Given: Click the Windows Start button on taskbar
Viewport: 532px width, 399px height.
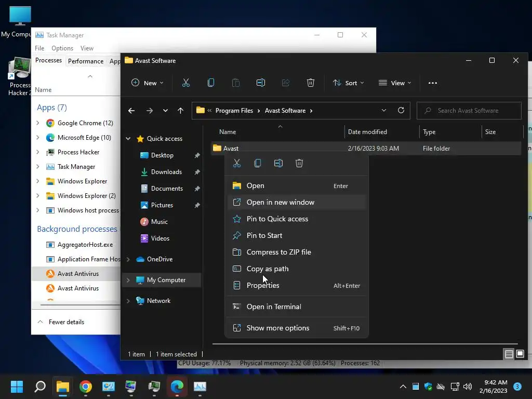Looking at the screenshot, I should coord(17,387).
